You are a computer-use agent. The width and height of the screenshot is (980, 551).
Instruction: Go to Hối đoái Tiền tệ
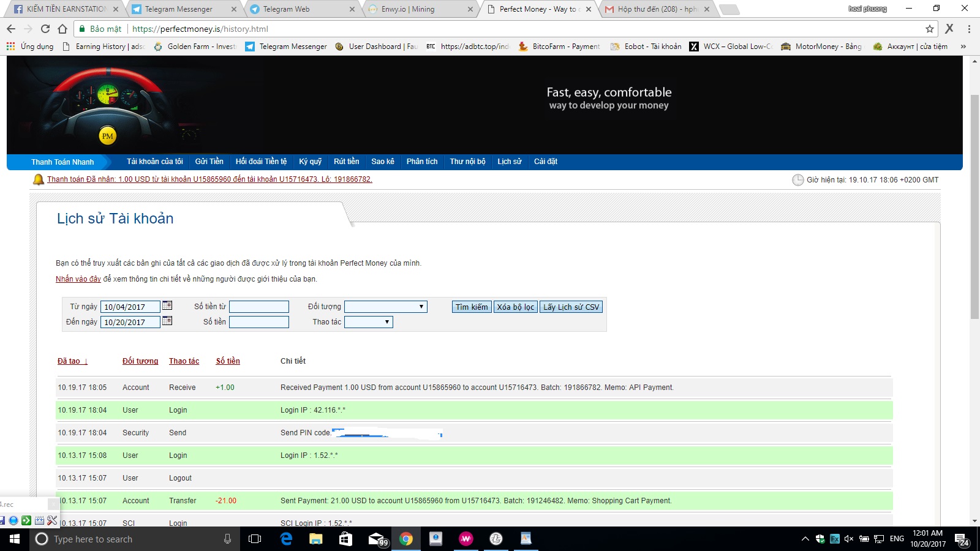[x=262, y=162]
